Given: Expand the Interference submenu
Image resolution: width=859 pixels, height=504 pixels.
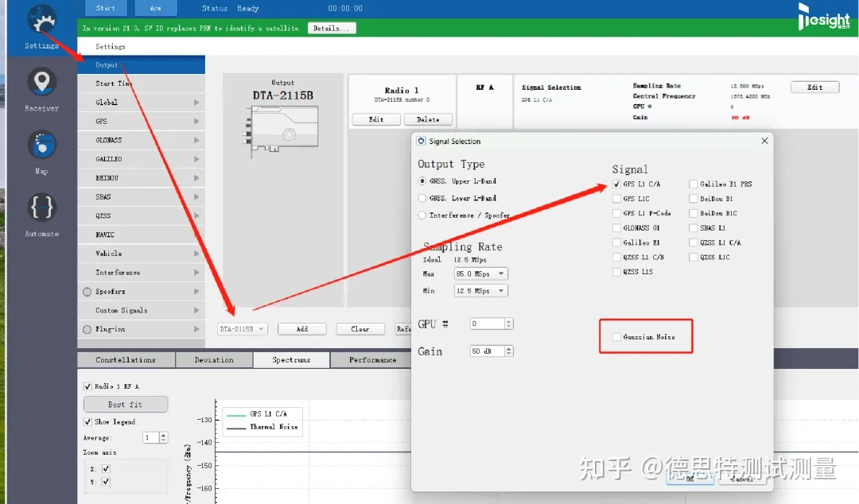Looking at the screenshot, I should click(142, 272).
